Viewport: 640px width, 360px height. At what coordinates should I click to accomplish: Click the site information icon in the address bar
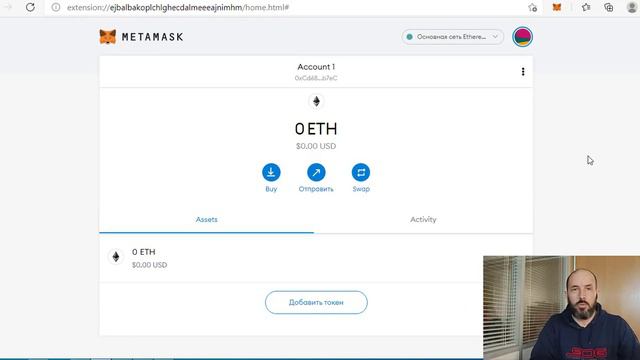(x=56, y=7)
